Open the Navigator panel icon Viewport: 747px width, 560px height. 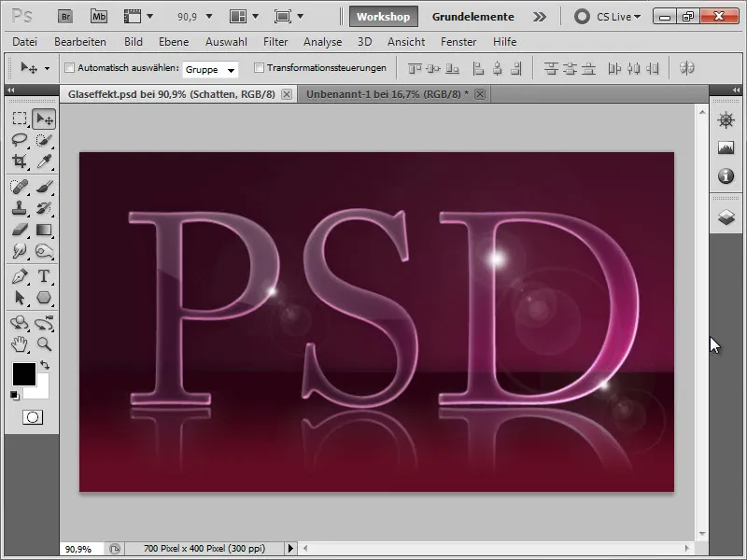pyautogui.click(x=726, y=120)
